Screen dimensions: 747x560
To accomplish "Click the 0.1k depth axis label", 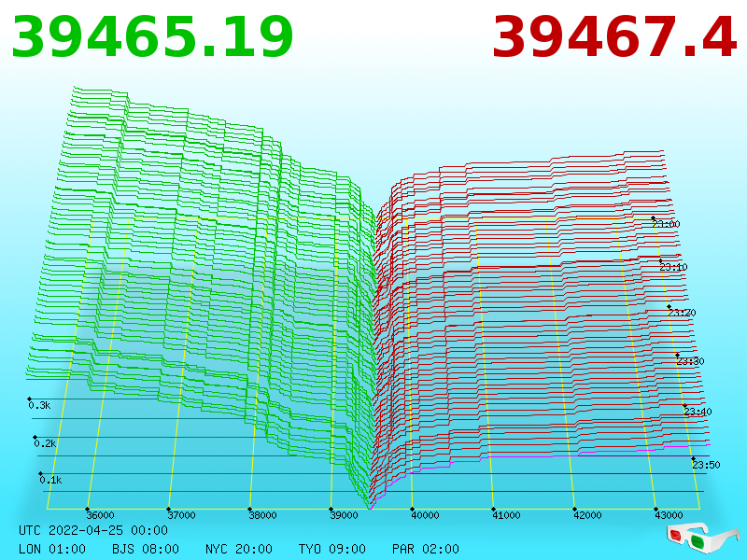I will tap(50, 480).
